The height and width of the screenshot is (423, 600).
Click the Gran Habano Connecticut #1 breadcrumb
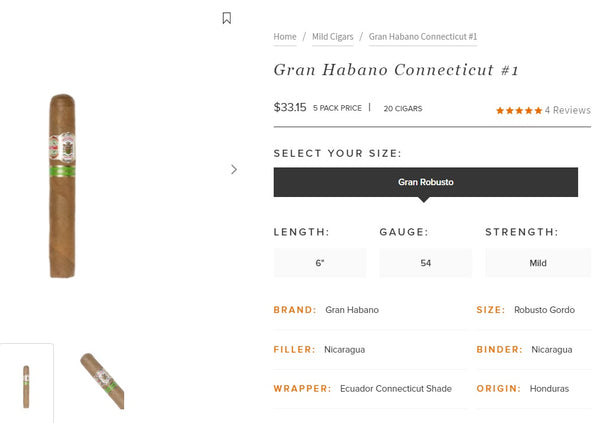click(x=422, y=37)
